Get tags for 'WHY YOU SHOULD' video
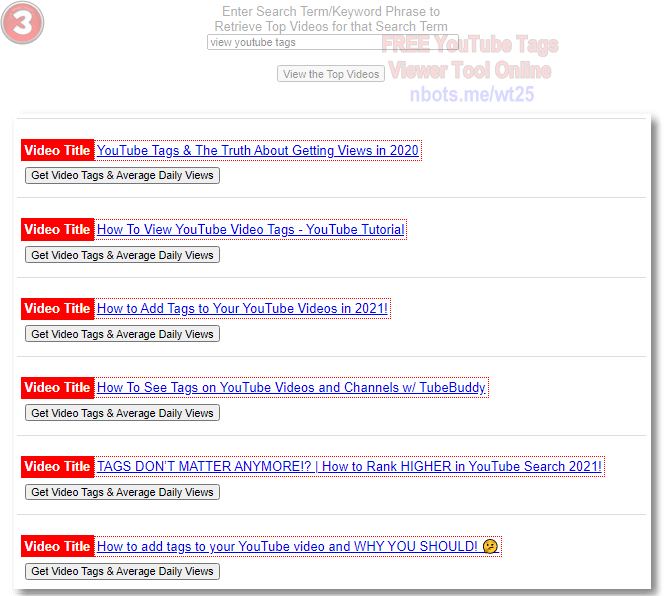671x596 pixels. 122,572
